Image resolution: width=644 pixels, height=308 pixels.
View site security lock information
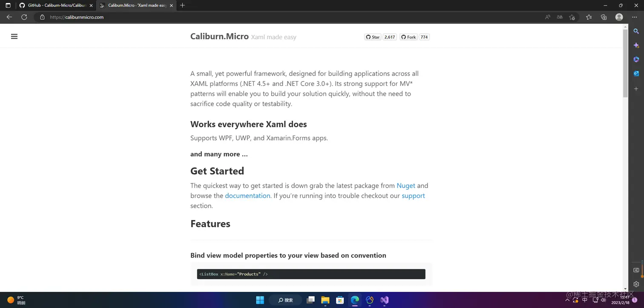click(x=42, y=17)
